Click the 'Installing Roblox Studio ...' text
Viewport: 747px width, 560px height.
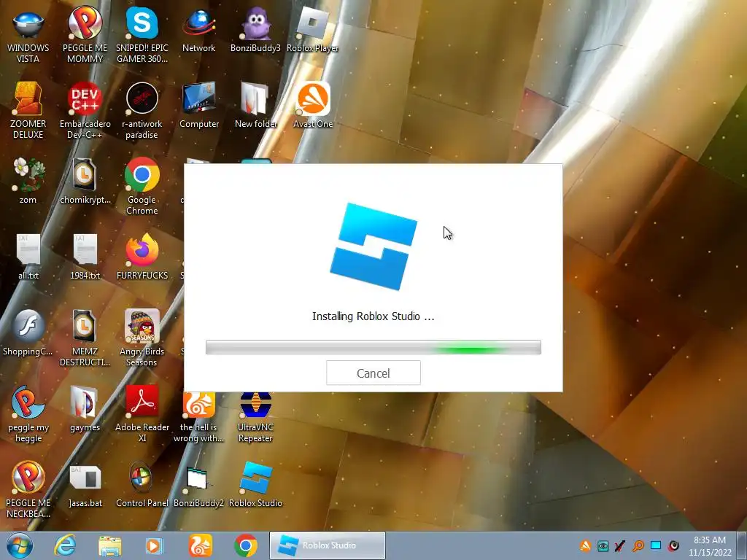[x=373, y=316]
